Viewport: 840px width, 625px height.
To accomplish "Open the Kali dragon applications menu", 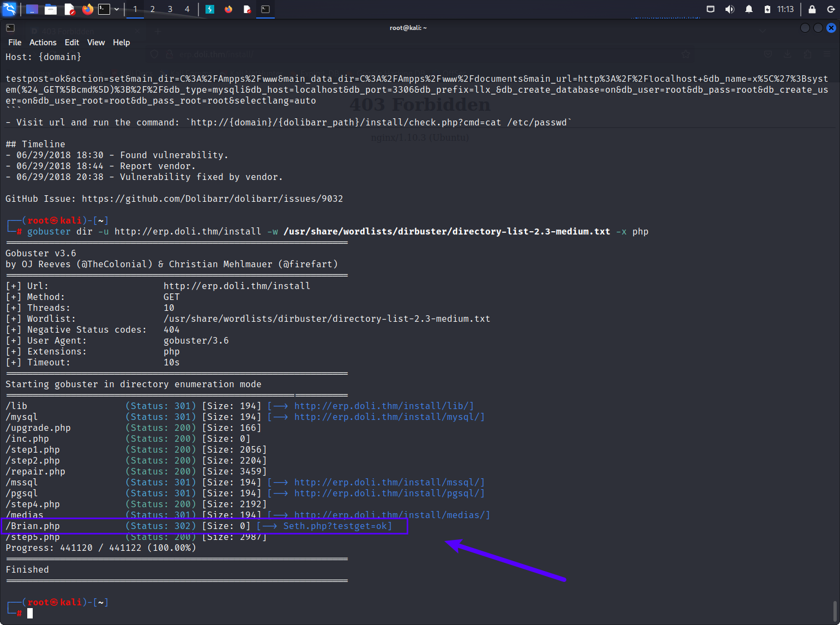I will click(10, 9).
